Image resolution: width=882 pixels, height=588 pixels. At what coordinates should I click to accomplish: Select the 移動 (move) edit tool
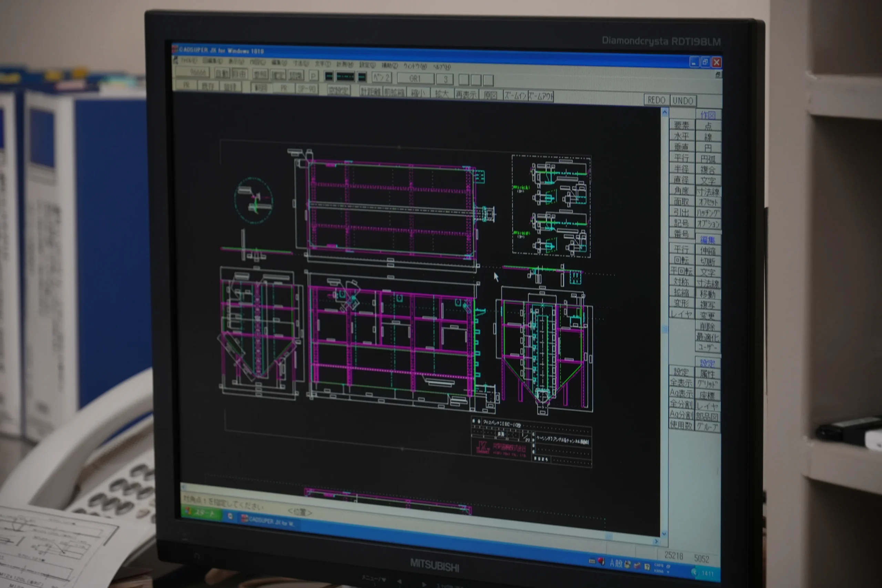[708, 294]
